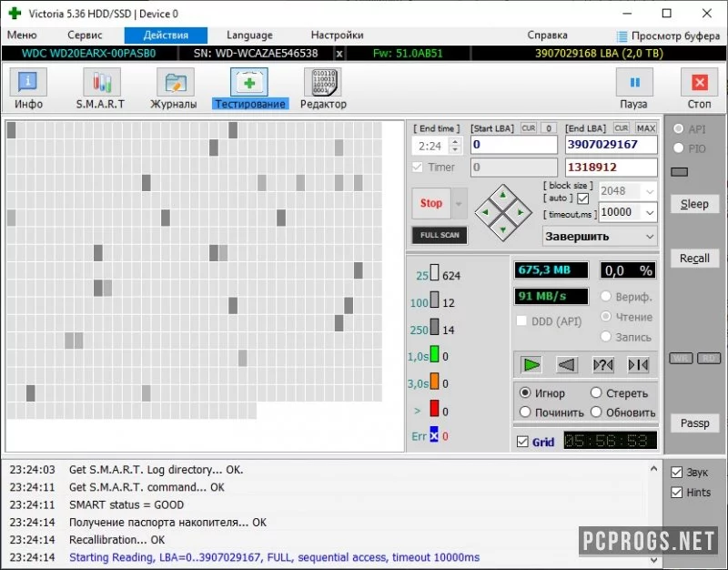
Task: Click the green 1,0s block color marker
Action: pos(434,353)
